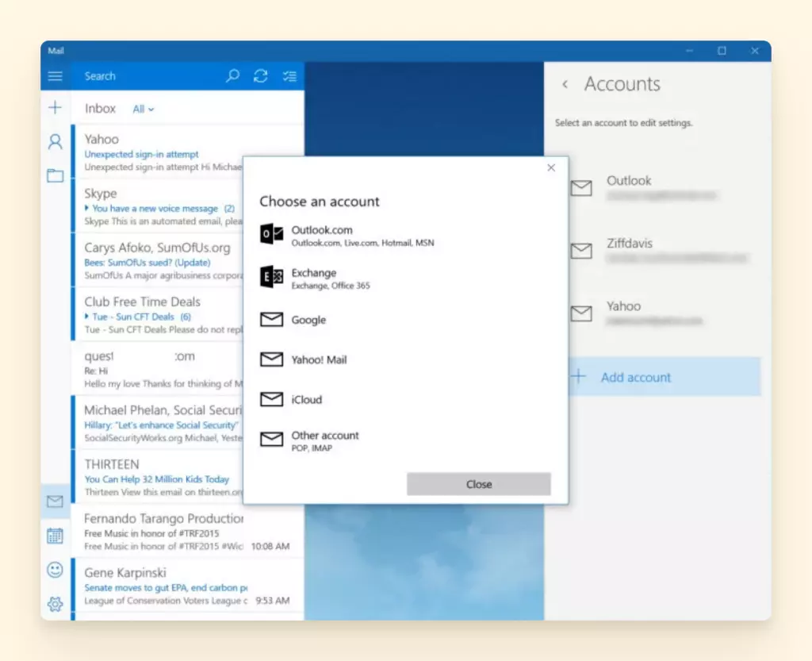Image resolution: width=812 pixels, height=661 pixels.
Task: Dismiss dialog with the X icon
Action: coord(551,167)
